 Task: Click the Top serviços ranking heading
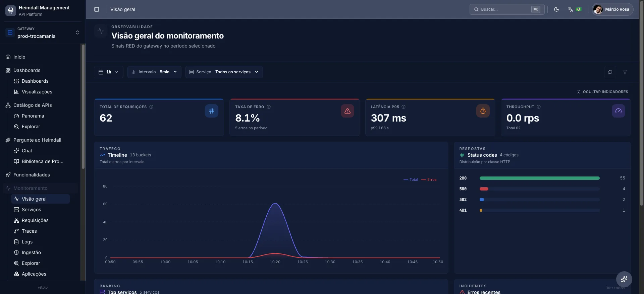click(x=122, y=292)
